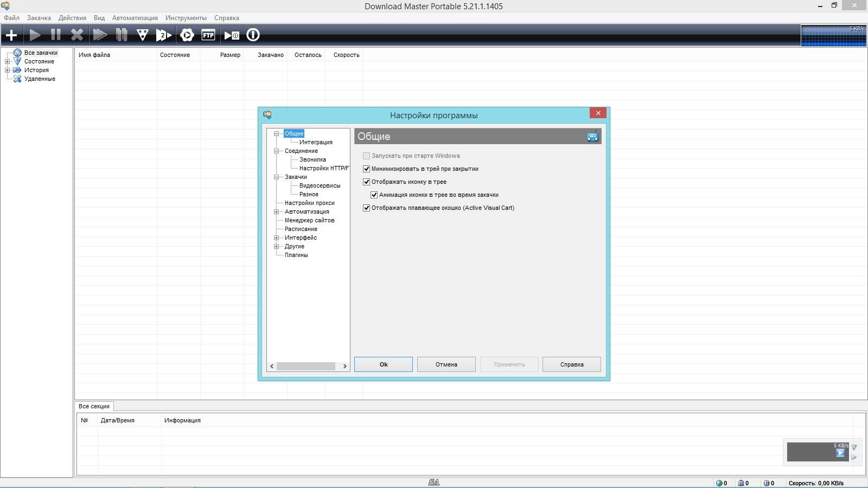Open the Инструменты menu
Viewport: 868px width, 488px height.
click(186, 18)
